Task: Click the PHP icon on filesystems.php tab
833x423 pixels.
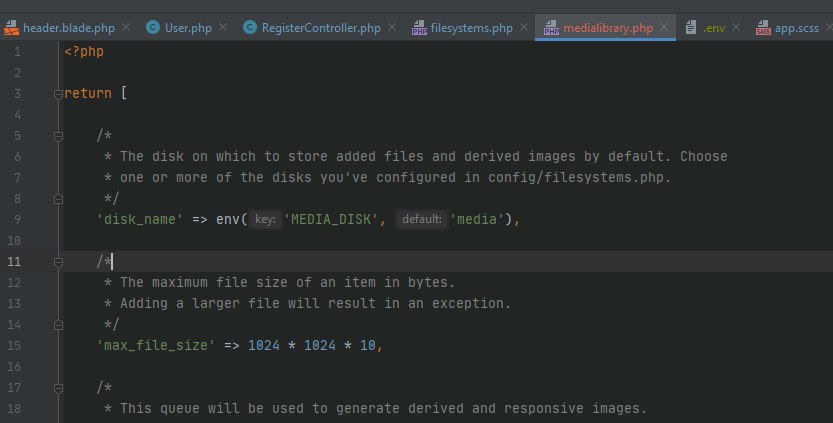Action: click(419, 28)
